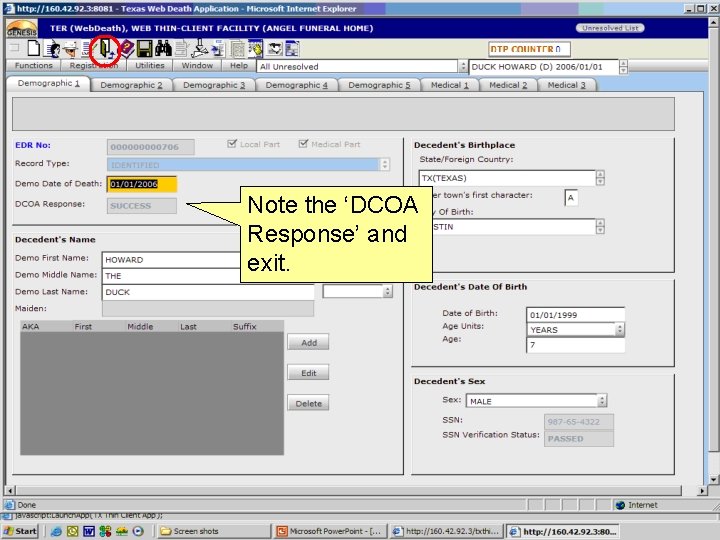Click the town's first character field
The height and width of the screenshot is (540, 720).
pyautogui.click(x=571, y=198)
